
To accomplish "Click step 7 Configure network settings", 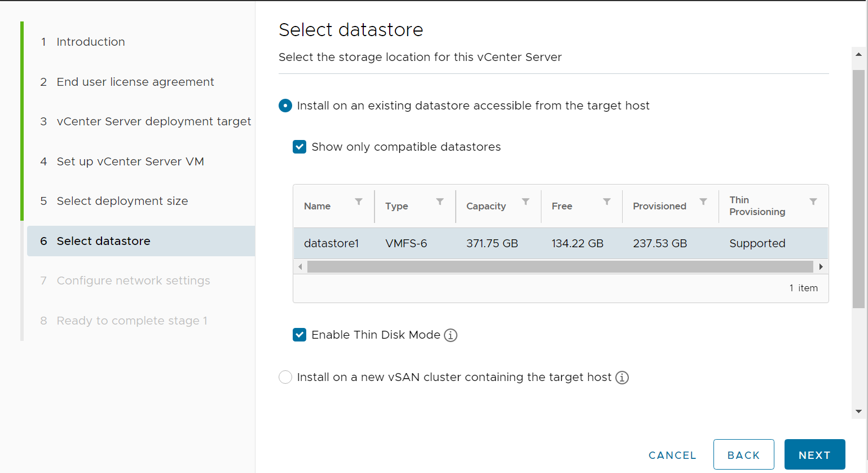I will (125, 281).
